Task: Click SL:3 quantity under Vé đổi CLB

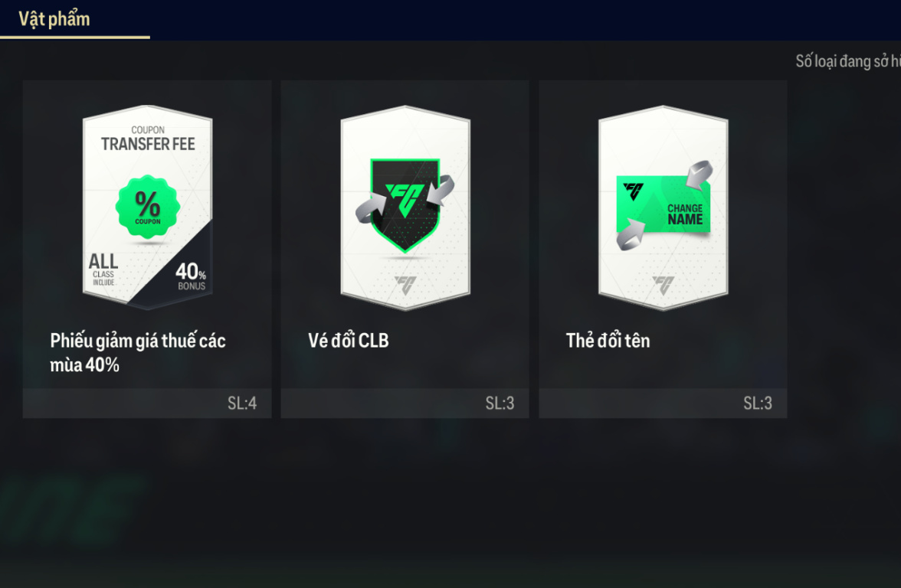Action: (x=500, y=403)
